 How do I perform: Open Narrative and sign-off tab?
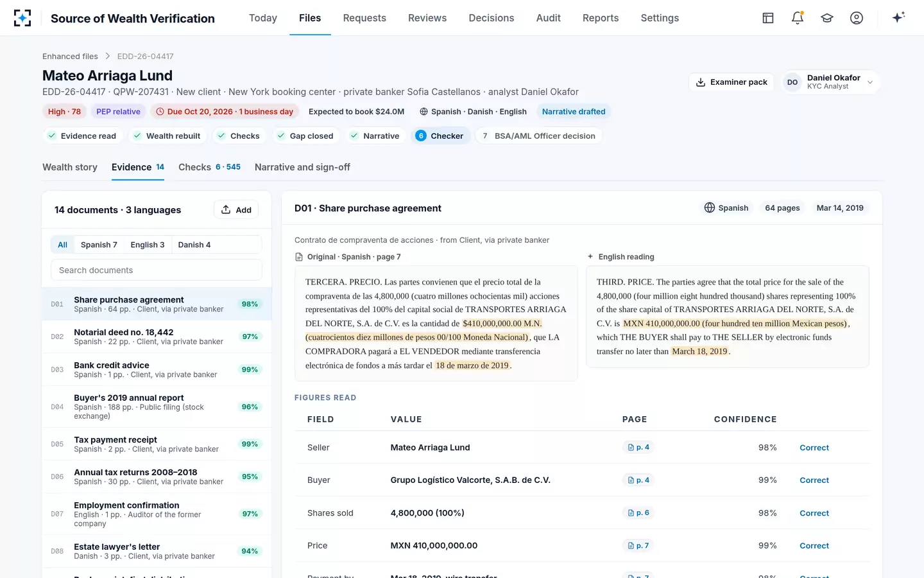click(302, 167)
